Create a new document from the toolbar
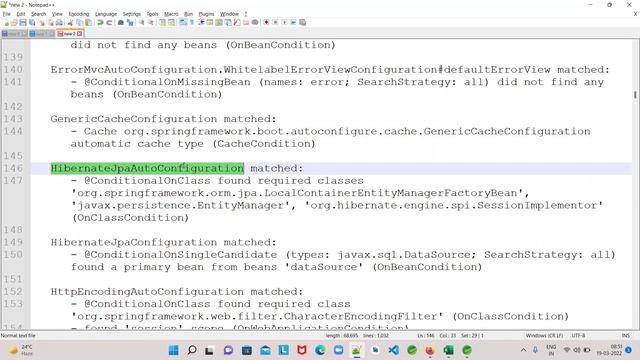The width and height of the screenshot is (640, 360). pos(6,22)
